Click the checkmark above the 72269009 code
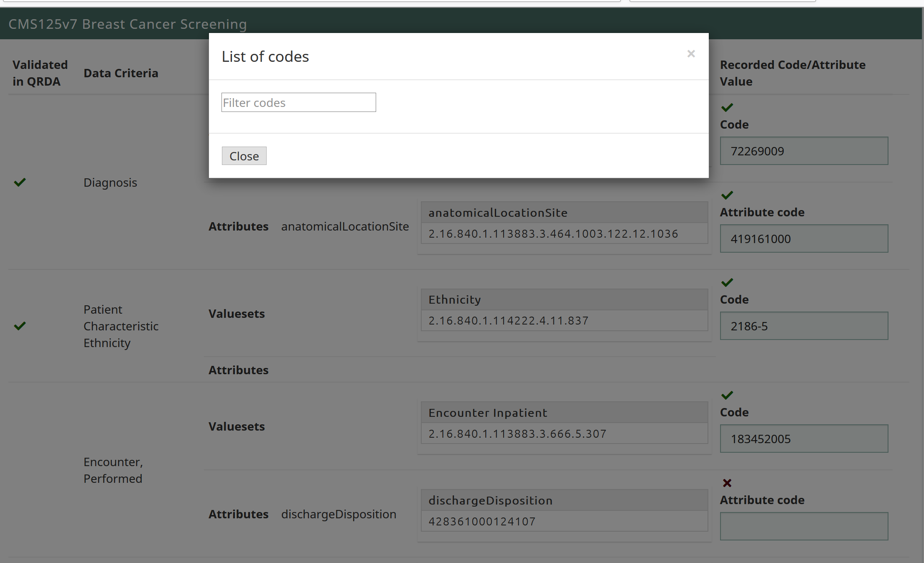This screenshot has height=563, width=924. click(x=727, y=107)
